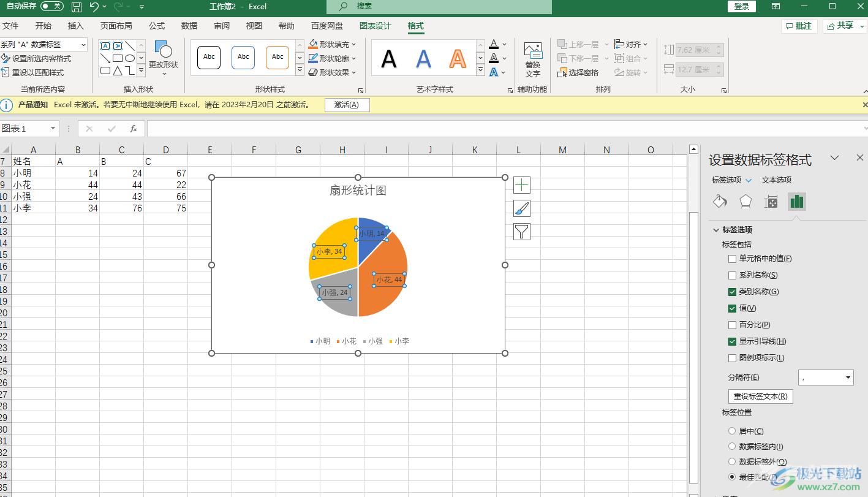Uncheck the 类别名称 checkbox
This screenshot has height=497, width=868.
[732, 292]
